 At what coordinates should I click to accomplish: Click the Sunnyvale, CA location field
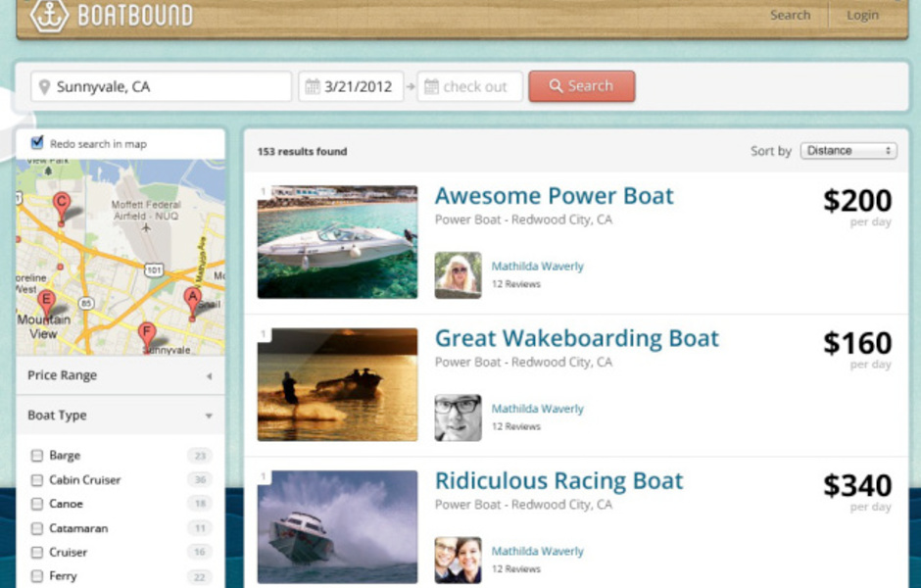click(161, 87)
